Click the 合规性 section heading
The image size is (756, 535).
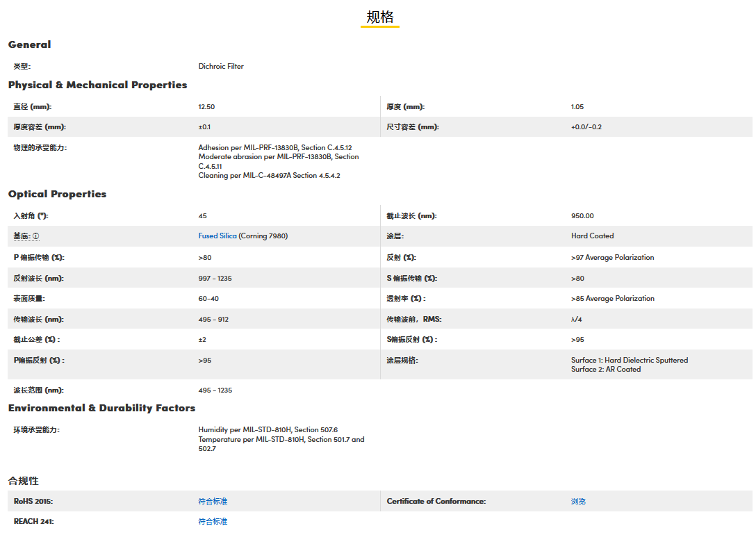(x=23, y=481)
